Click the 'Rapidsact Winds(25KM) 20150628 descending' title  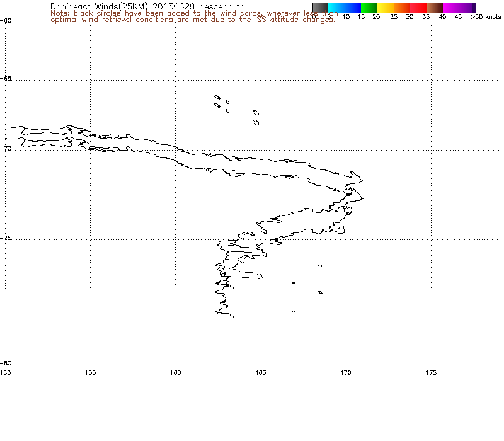pos(147,7)
